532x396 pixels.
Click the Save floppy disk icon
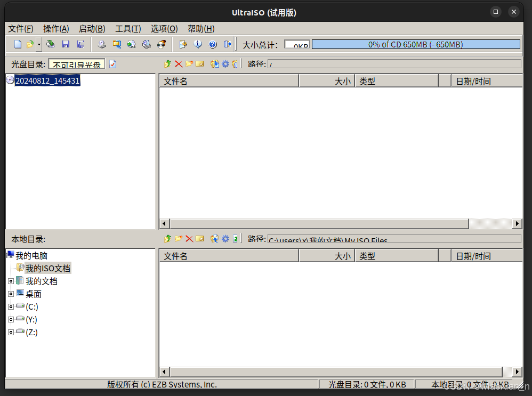[66, 44]
